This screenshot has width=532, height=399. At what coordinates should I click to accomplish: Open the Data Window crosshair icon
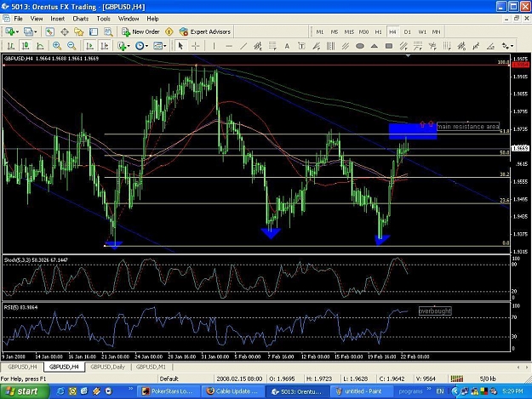[65, 31]
